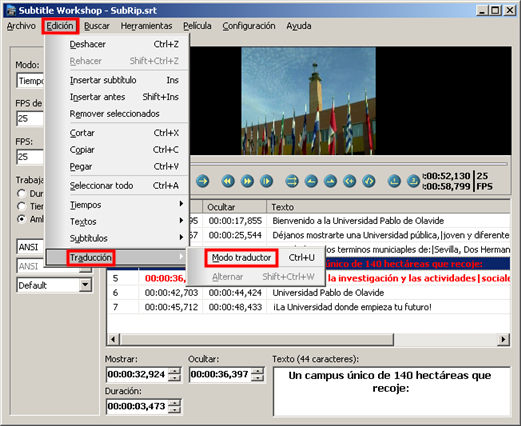
Task: Click the FPS field showing 25
Action: (x=30, y=157)
